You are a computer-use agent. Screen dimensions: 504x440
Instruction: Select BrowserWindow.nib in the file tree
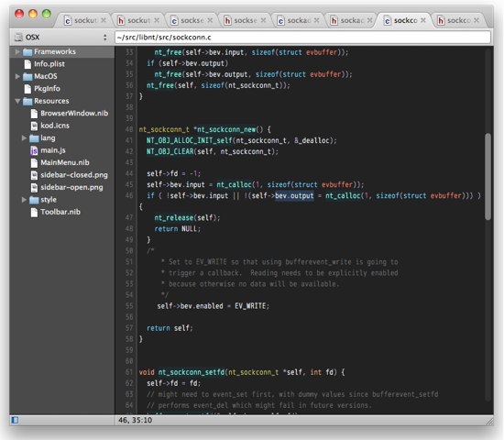74,114
